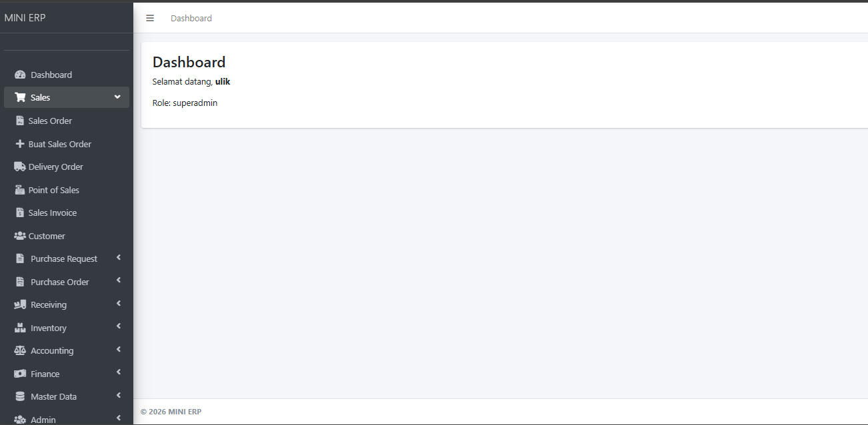Open the Sales Order menu item
868x425 pixels.
50,121
